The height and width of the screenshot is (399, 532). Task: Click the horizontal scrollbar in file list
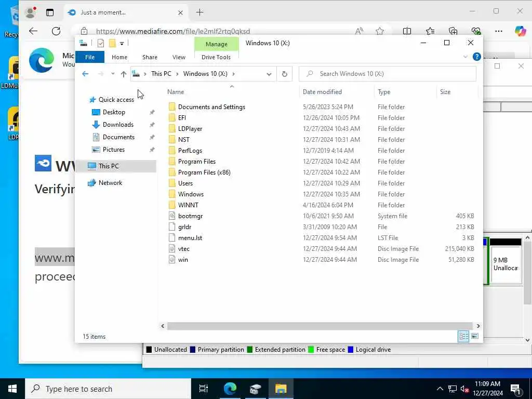pos(320,326)
